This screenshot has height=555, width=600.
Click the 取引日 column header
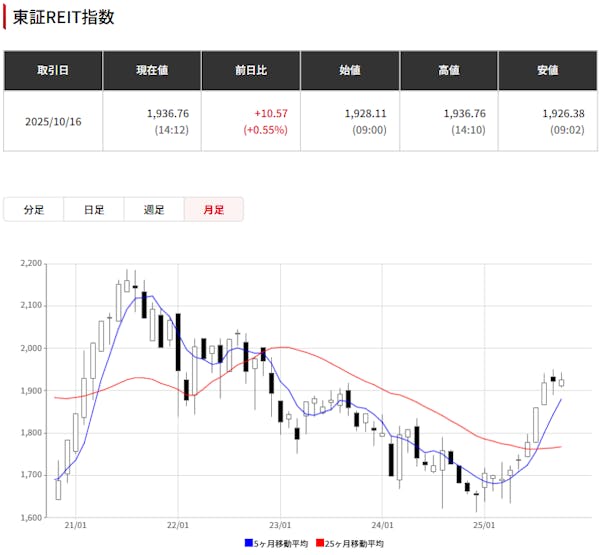coord(53,70)
